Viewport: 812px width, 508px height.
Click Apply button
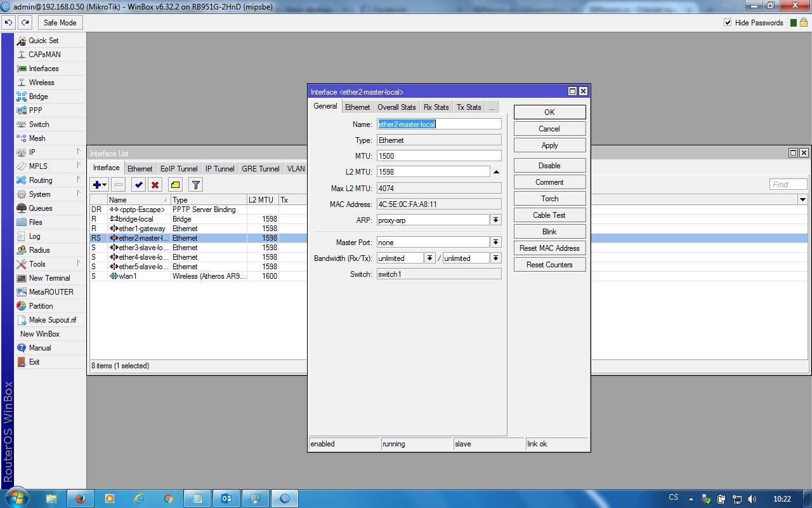tap(549, 145)
